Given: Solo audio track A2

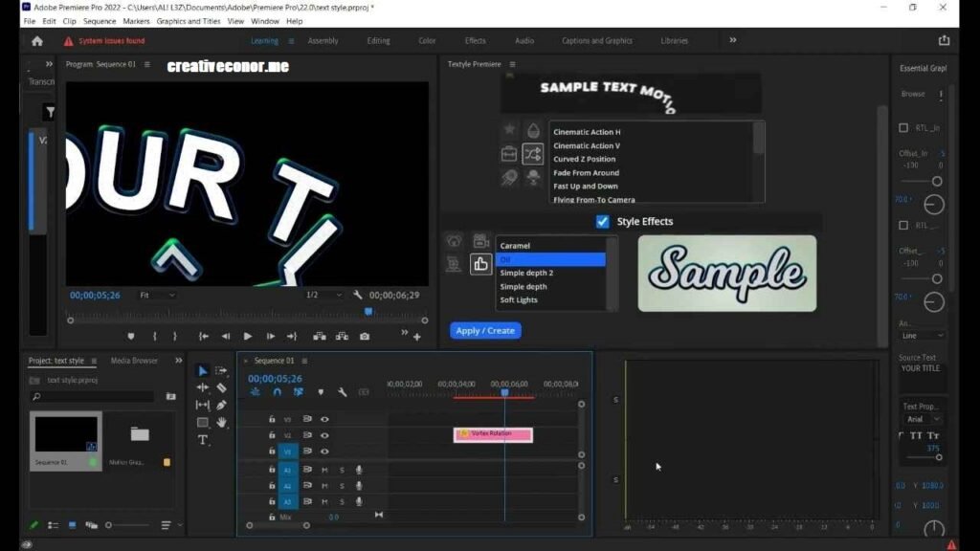Looking at the screenshot, I should tap(342, 486).
